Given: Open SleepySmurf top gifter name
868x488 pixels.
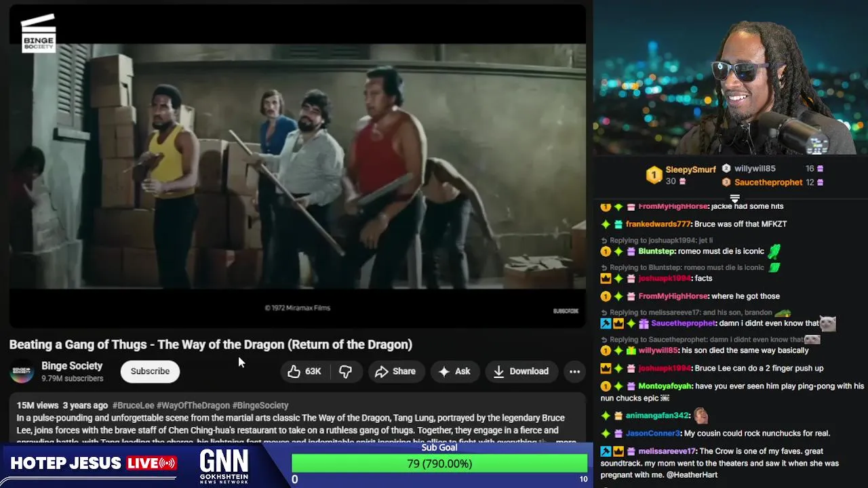Looking at the screenshot, I should pos(690,169).
